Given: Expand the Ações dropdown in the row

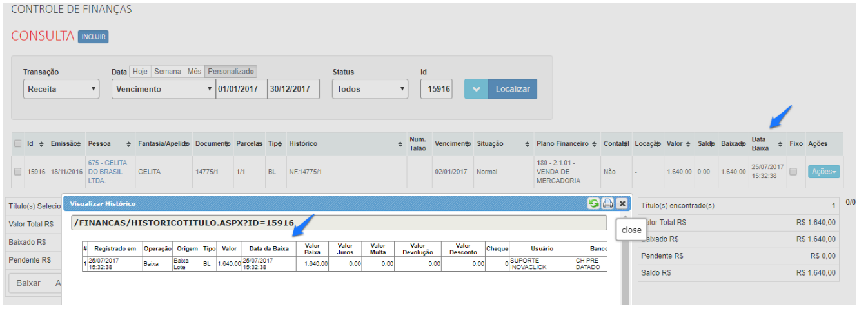Looking at the screenshot, I should 824,172.
